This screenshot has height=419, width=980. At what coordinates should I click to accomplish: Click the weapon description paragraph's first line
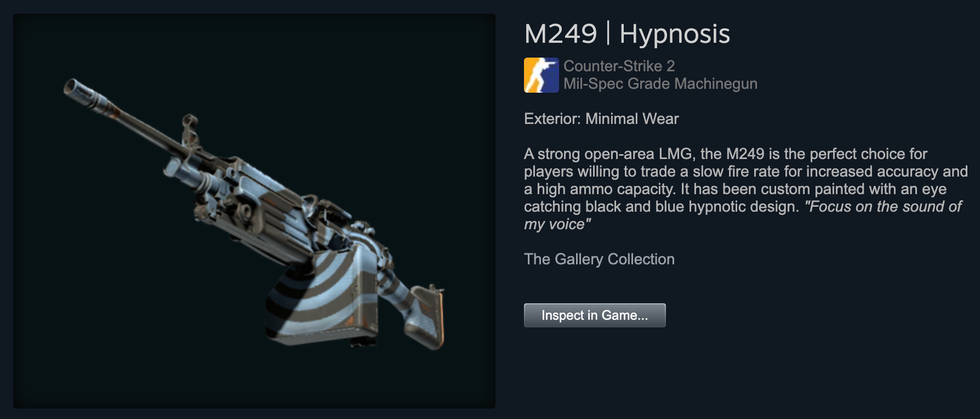point(726,154)
